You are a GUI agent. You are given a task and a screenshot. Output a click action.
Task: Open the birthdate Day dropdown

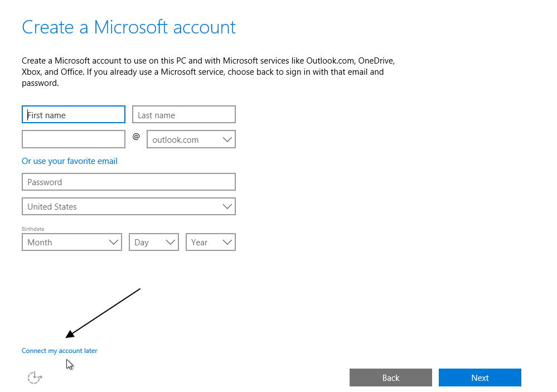coord(154,242)
